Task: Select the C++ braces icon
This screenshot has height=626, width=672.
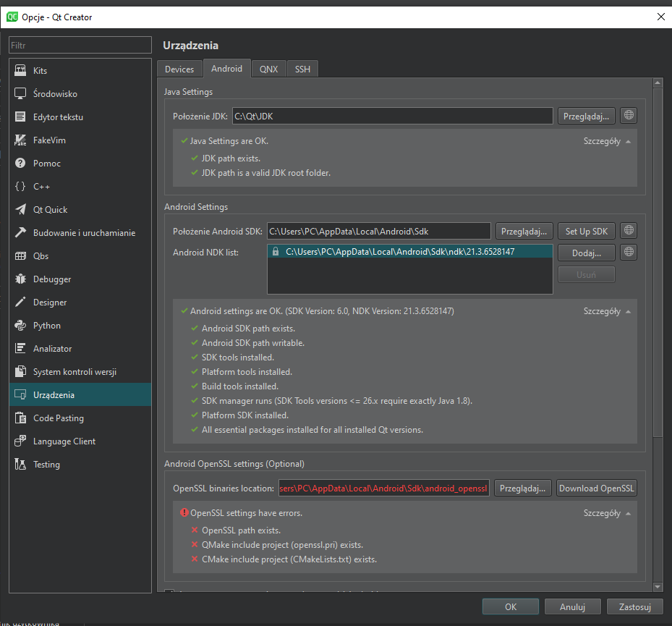Action: (20, 186)
